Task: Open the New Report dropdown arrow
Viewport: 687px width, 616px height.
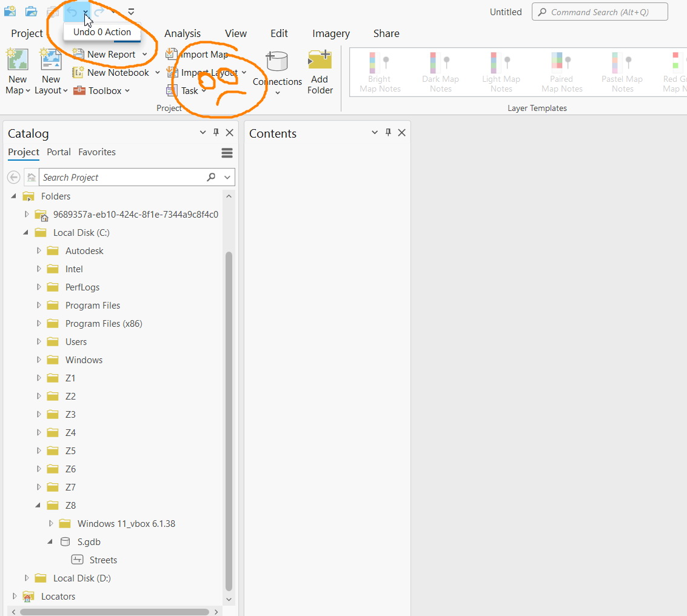Action: (145, 54)
